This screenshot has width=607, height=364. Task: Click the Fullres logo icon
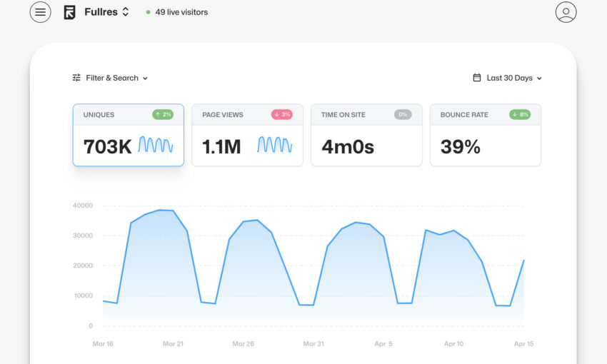(69, 12)
